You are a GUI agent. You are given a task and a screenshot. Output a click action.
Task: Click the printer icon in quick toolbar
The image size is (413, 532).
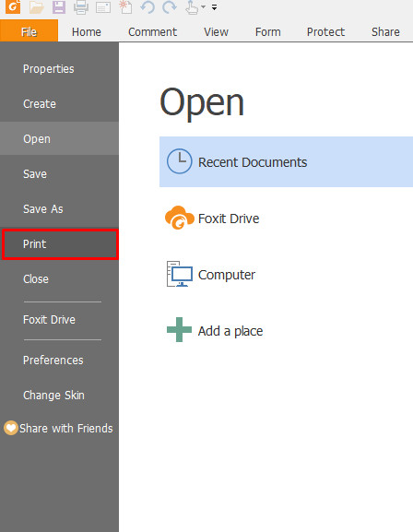coord(81,7)
